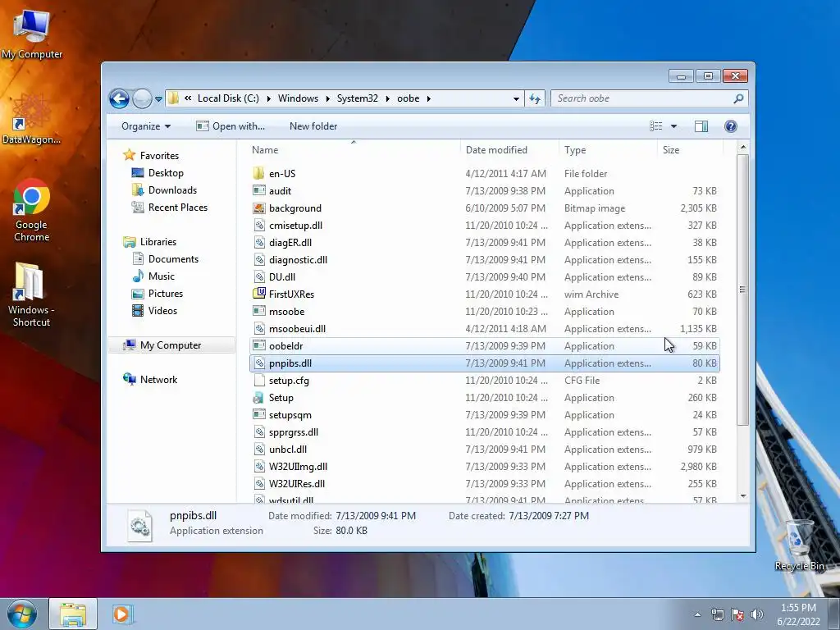840x630 pixels.
Task: Toggle the preview pane icon
Action: click(x=701, y=126)
